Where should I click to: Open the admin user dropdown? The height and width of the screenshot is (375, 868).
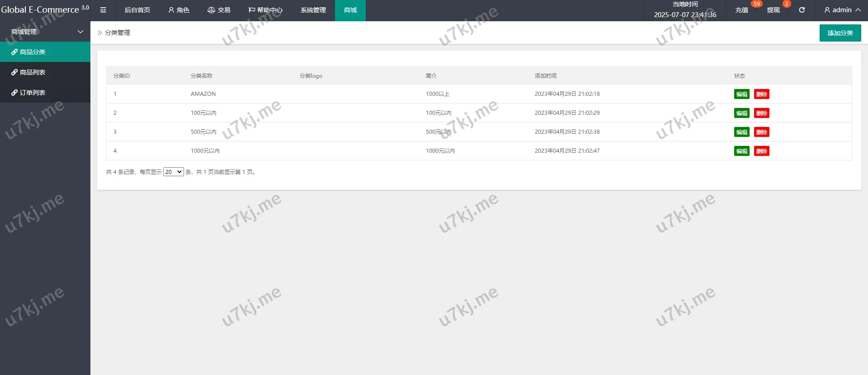pos(842,10)
